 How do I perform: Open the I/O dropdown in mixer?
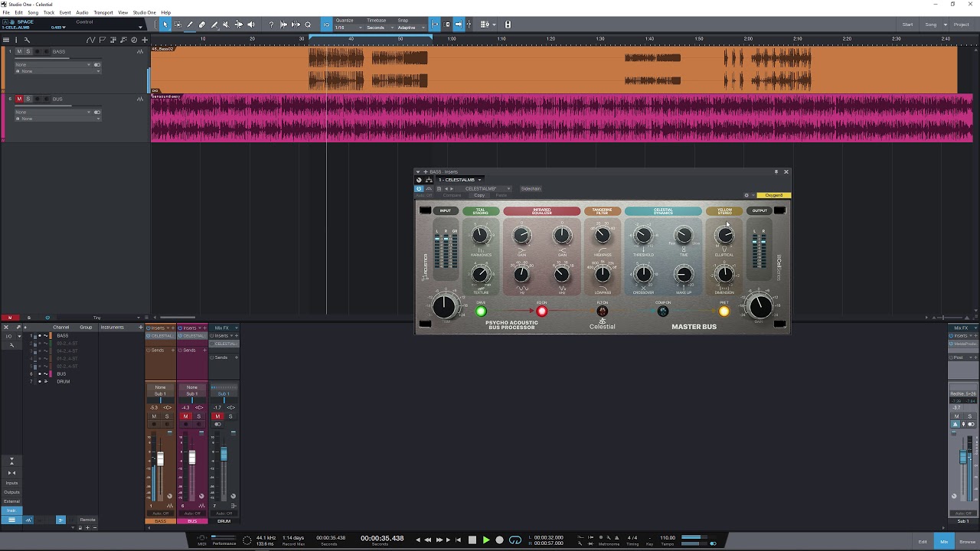pos(10,335)
